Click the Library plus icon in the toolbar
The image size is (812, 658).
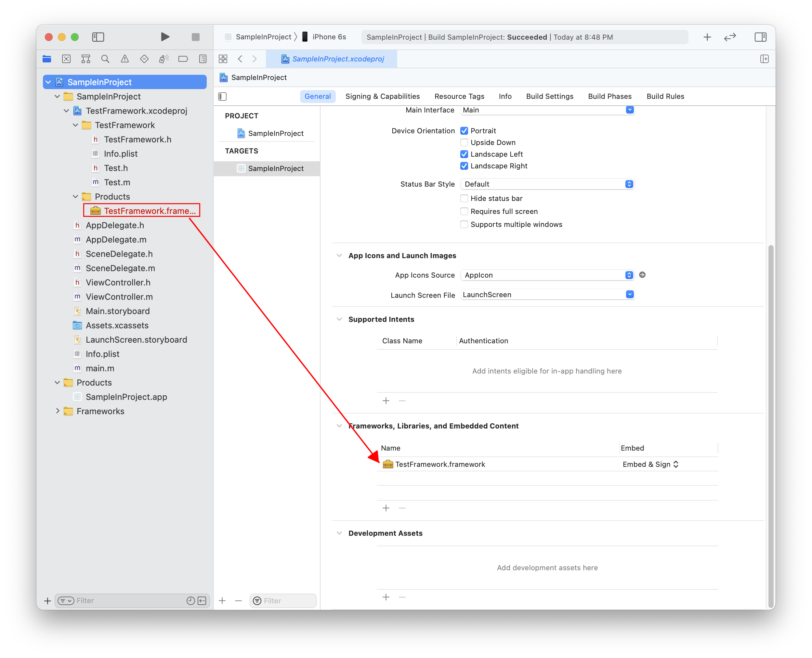click(x=707, y=37)
